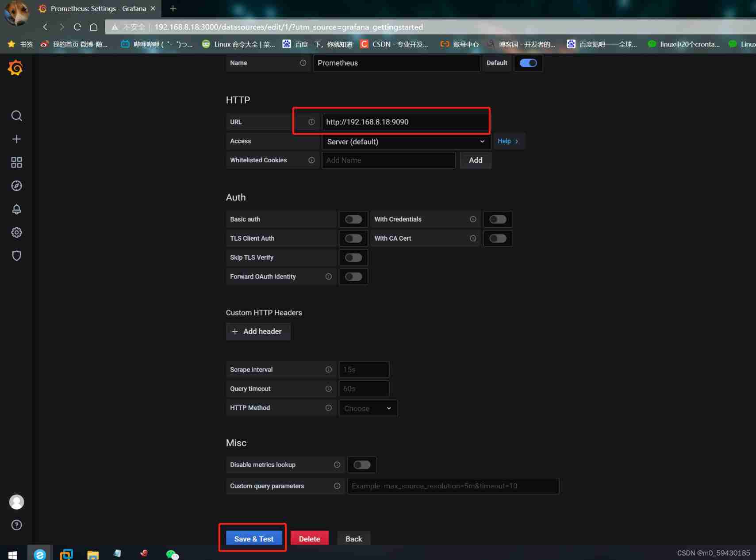Turn on Disable metrics lookup switch
This screenshot has height=560, width=756.
point(361,465)
